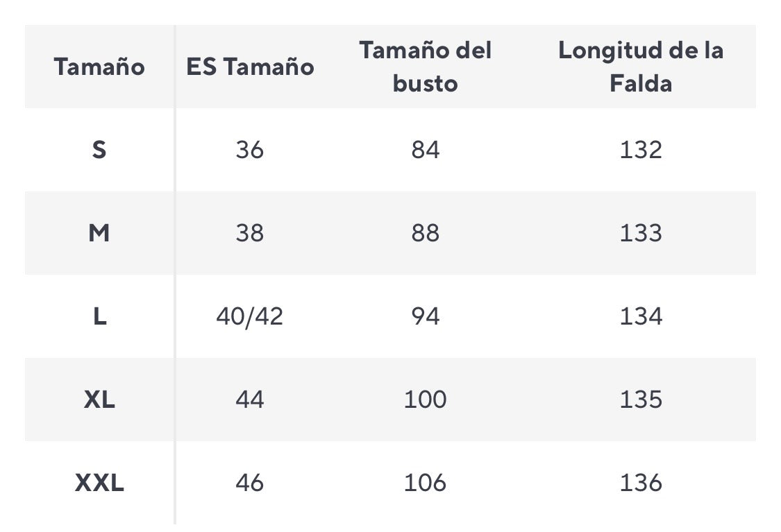This screenshot has width=781, height=532.
Task: Select the XXL size row label
Action: point(99,483)
